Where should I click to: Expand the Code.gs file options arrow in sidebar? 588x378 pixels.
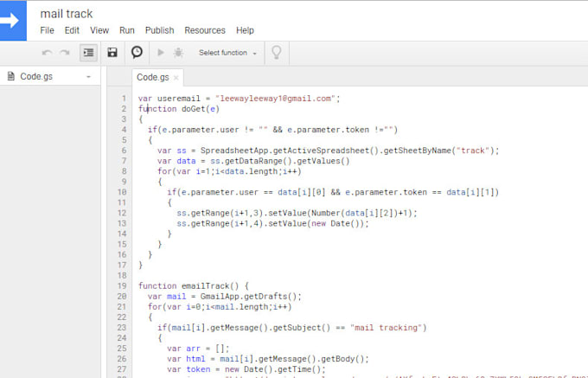(x=88, y=77)
